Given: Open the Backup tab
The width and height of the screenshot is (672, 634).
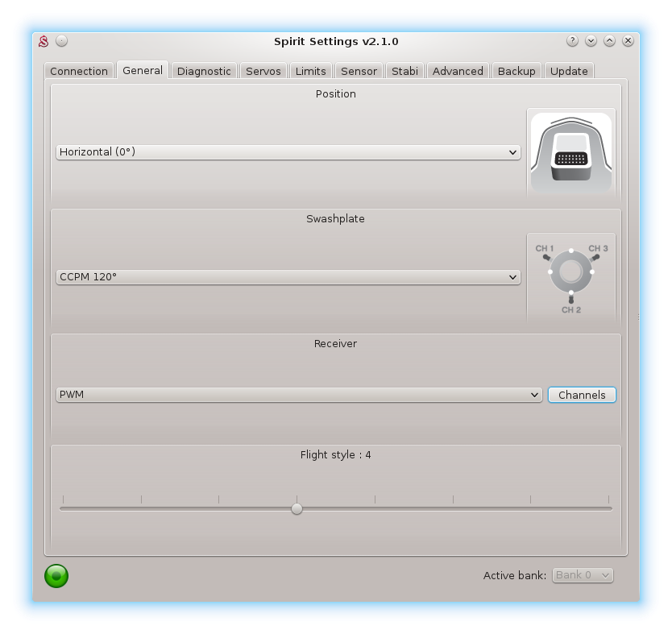Looking at the screenshot, I should [x=516, y=71].
